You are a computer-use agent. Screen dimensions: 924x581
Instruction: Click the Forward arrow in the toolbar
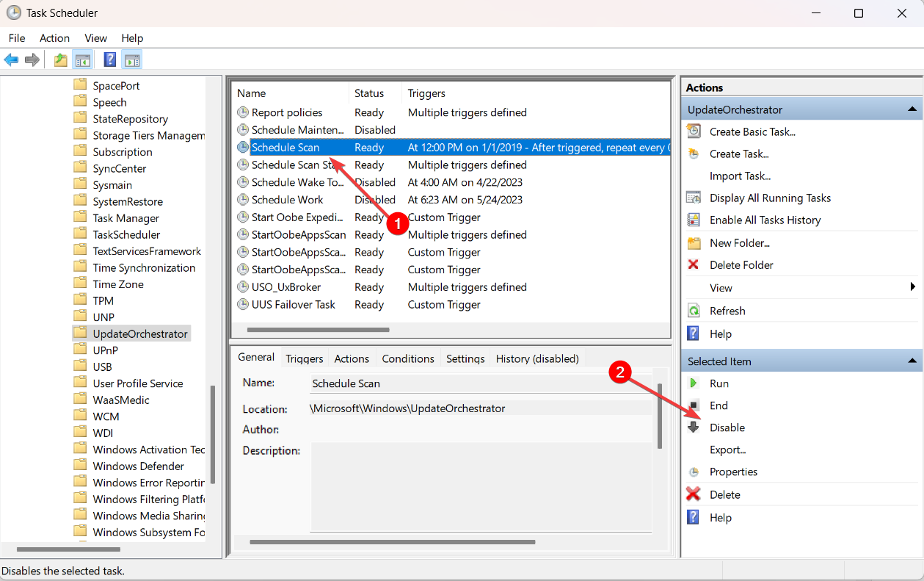[32, 60]
